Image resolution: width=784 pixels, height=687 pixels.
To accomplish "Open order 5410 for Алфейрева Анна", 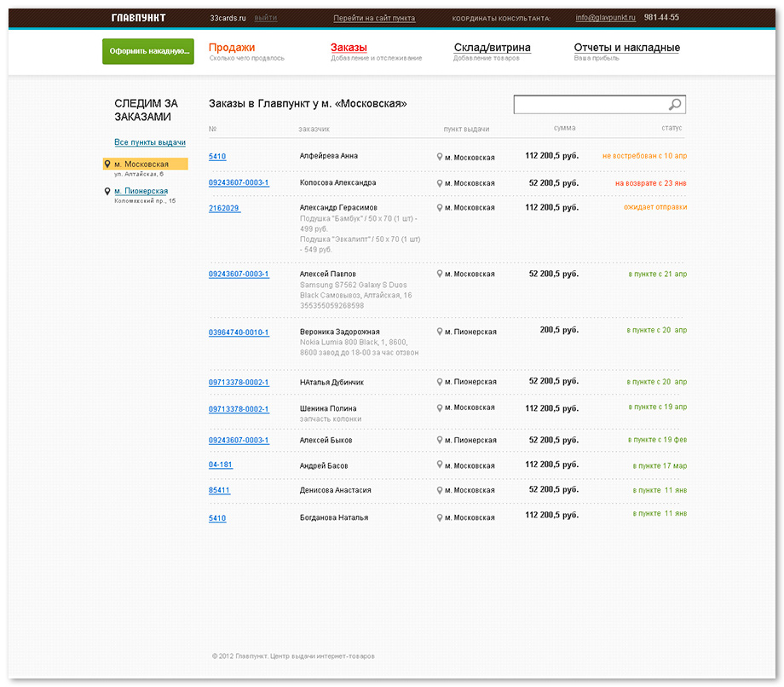I will coord(217,157).
